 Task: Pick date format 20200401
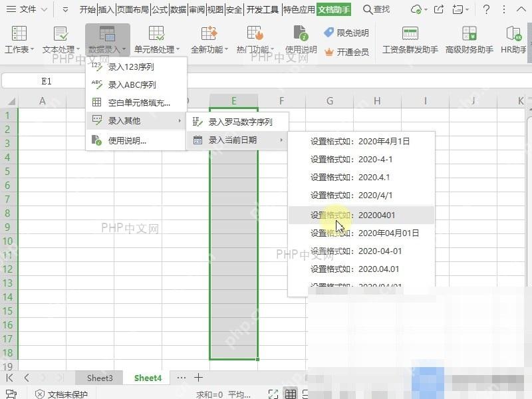[x=361, y=215]
